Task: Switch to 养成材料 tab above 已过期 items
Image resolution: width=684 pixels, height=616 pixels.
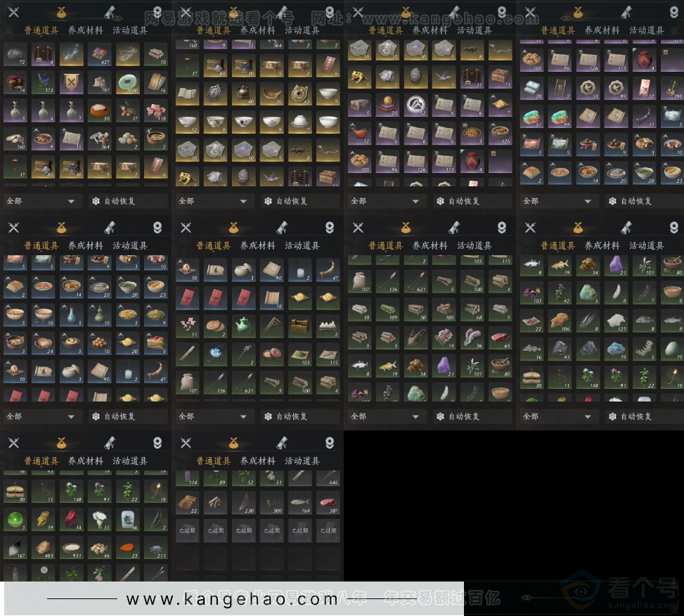Action: [257, 461]
